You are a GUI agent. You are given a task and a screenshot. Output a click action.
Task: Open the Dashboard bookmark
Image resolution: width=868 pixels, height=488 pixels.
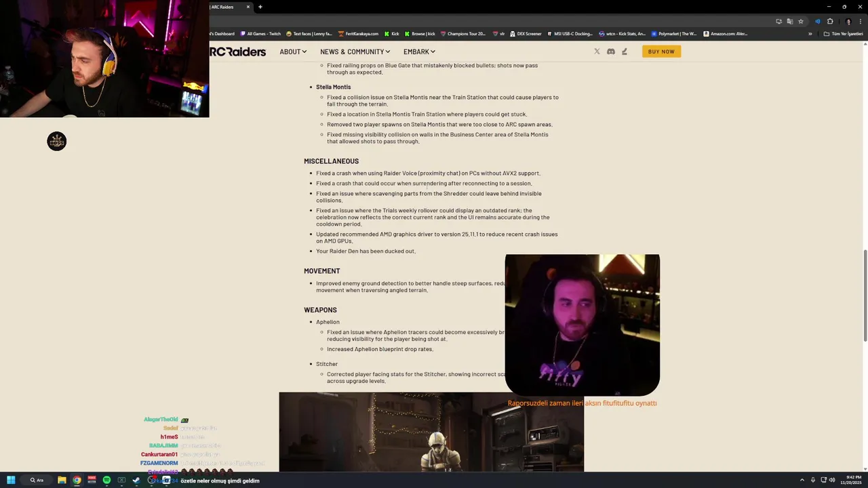click(222, 33)
